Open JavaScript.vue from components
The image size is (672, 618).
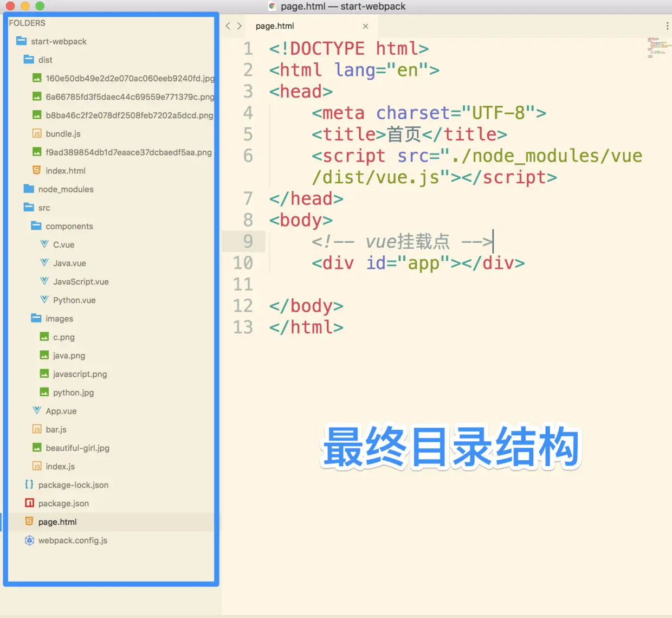pyautogui.click(x=81, y=282)
